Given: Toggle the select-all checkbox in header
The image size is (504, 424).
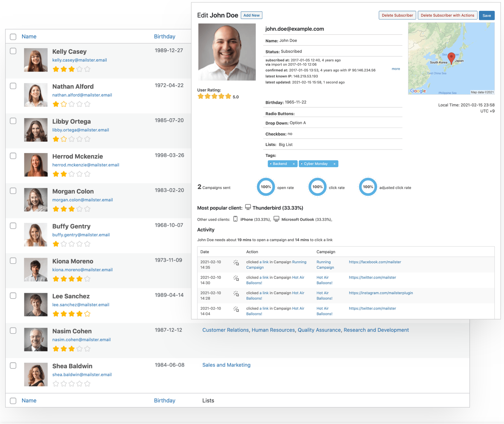Looking at the screenshot, I should (13, 37).
